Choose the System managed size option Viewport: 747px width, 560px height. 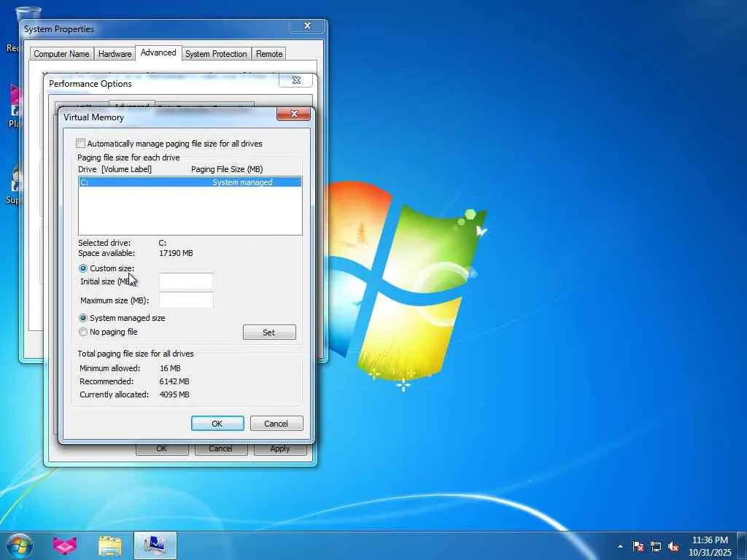[83, 318]
